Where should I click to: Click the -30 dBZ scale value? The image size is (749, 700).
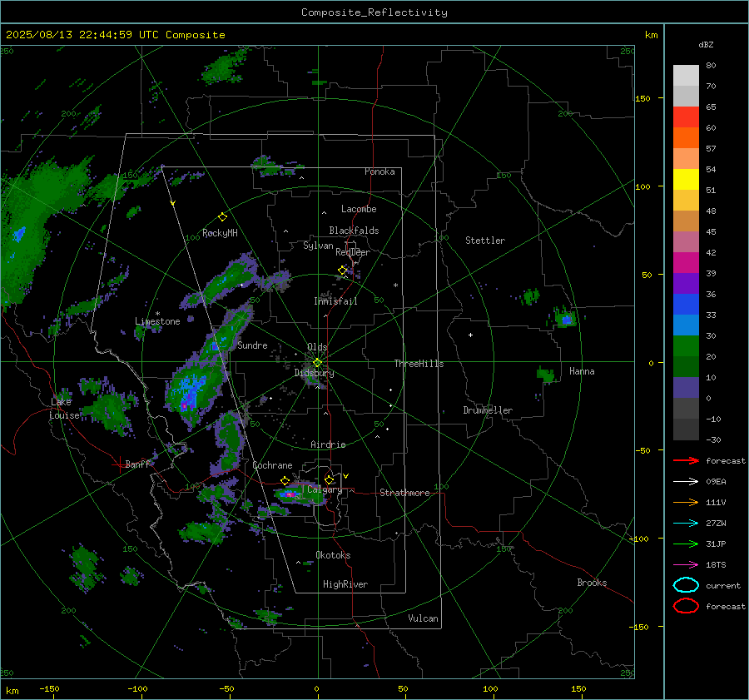click(713, 439)
